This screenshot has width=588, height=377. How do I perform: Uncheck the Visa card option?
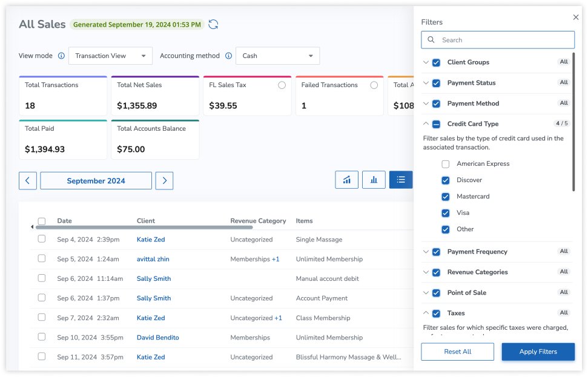(446, 213)
